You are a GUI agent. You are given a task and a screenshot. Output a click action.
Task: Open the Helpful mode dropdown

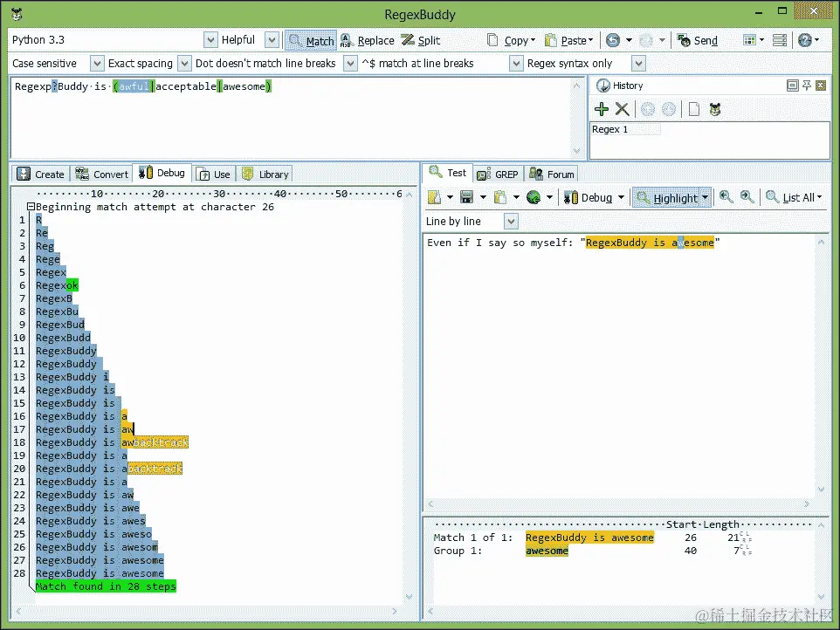tap(272, 39)
